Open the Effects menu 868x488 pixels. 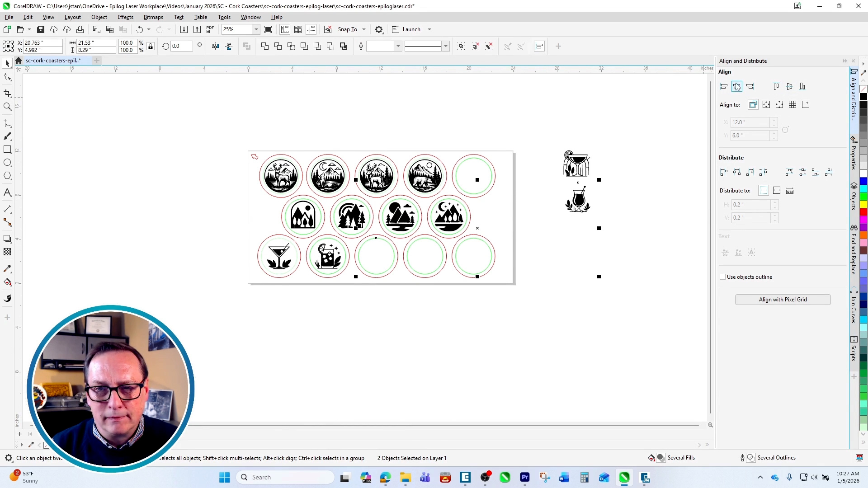click(x=125, y=17)
